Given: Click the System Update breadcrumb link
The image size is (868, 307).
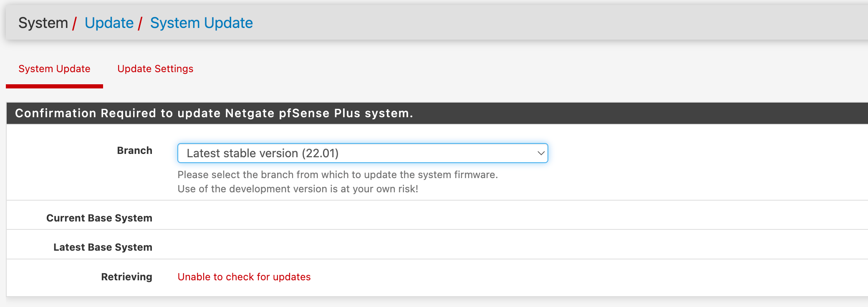Looking at the screenshot, I should (201, 23).
